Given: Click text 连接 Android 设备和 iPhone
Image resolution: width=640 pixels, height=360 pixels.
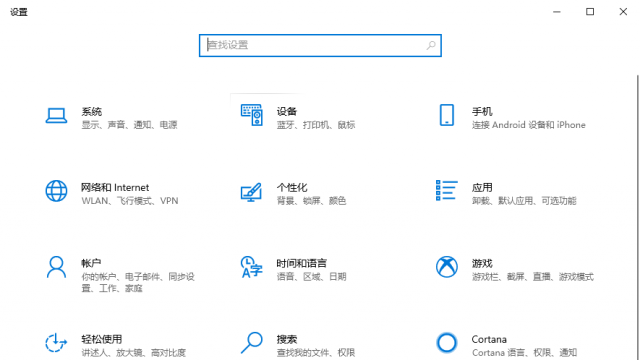Looking at the screenshot, I should pos(529,125).
